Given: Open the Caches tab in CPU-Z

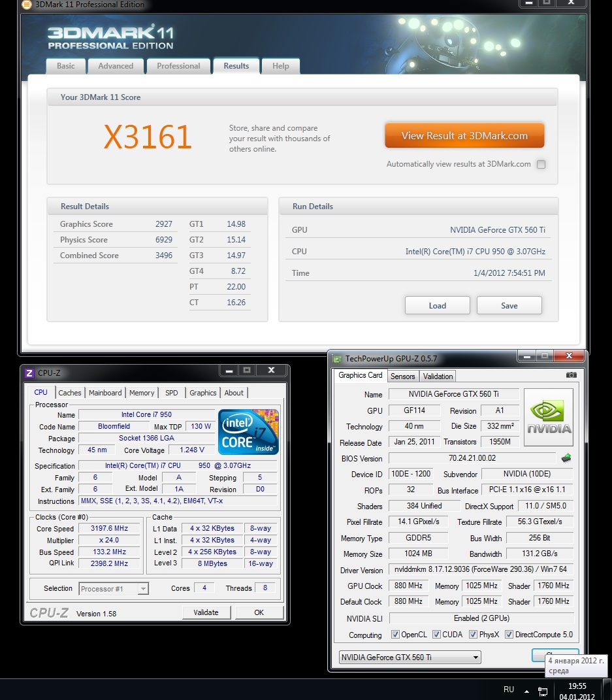Looking at the screenshot, I should tap(70, 393).
